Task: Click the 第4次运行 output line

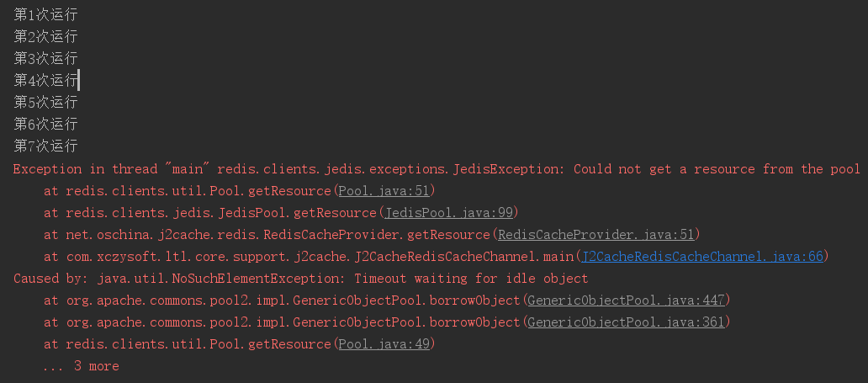Action: [x=46, y=81]
